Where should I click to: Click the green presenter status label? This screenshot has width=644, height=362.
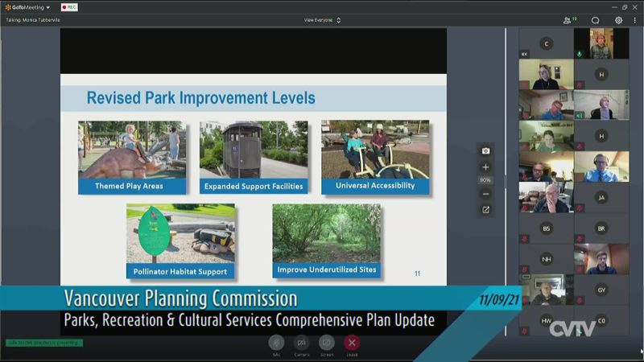point(44,343)
